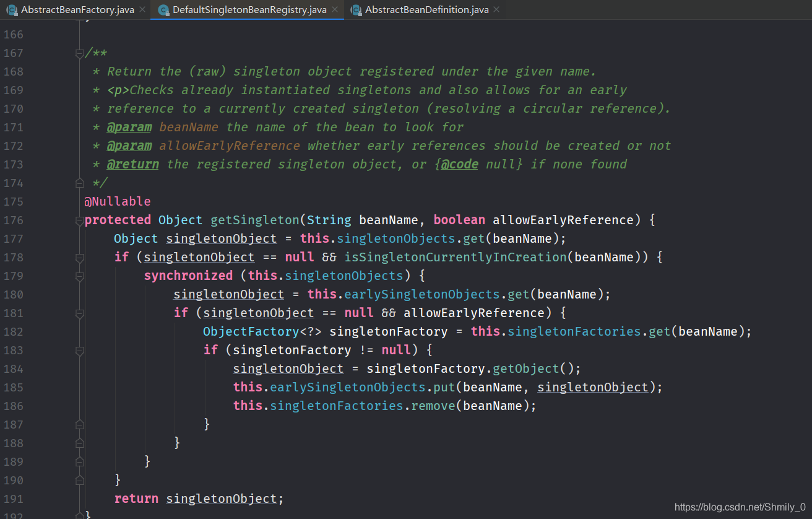The image size is (812, 519).
Task: Click the closing fold marker on line 187
Action: point(79,424)
